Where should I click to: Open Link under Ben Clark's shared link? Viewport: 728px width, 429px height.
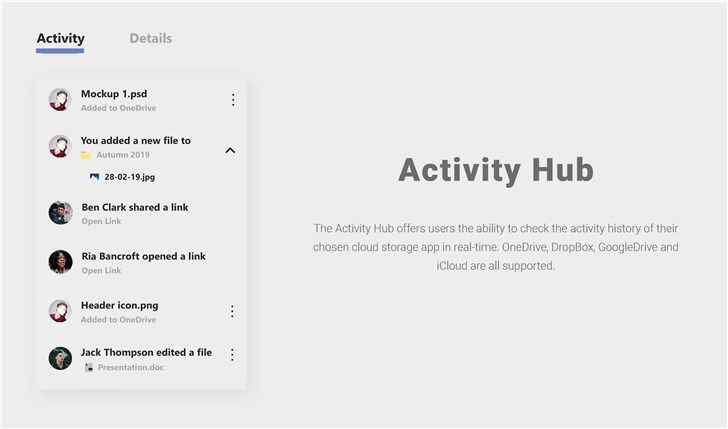click(102, 222)
